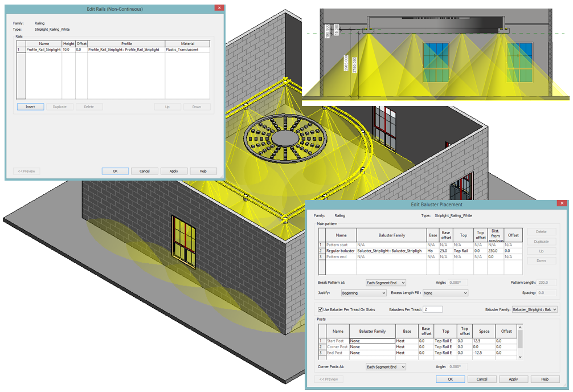Select the Regular baluster Top Rail cell
This screenshot has width=573, height=392.
pos(463,251)
